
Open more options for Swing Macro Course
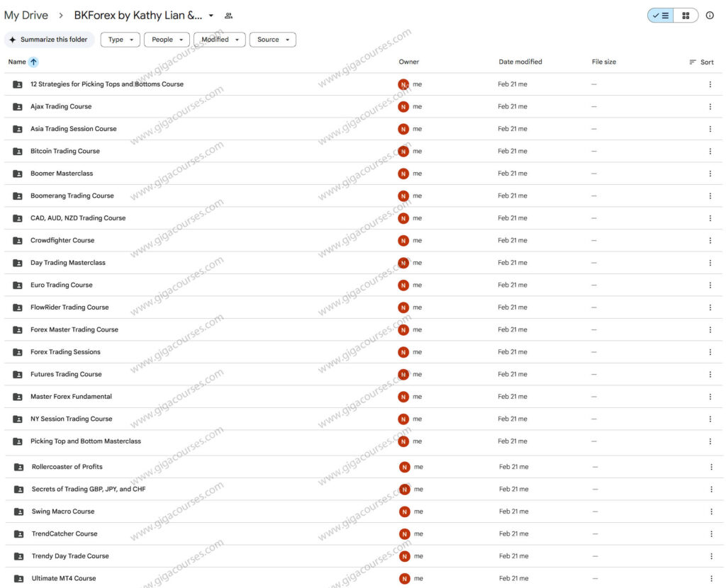click(x=711, y=511)
